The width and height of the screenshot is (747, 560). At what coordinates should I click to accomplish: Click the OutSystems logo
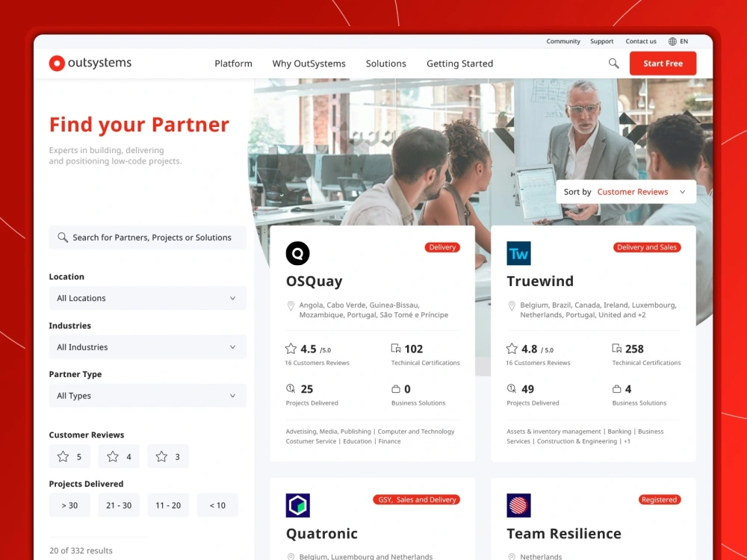[x=90, y=63]
